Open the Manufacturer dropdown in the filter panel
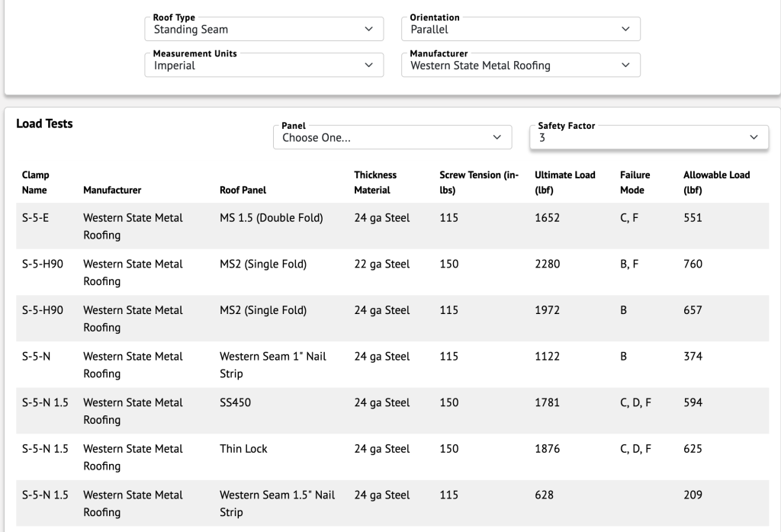This screenshot has width=781, height=532. point(520,66)
